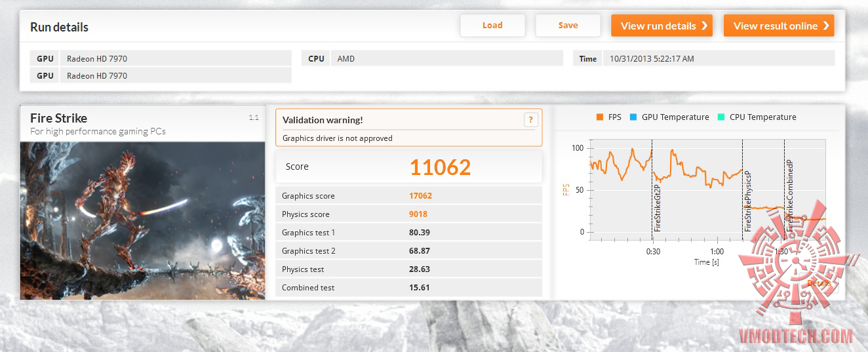The image size is (868, 352).
Task: Click the FPS orange legend swatch
Action: click(x=599, y=117)
